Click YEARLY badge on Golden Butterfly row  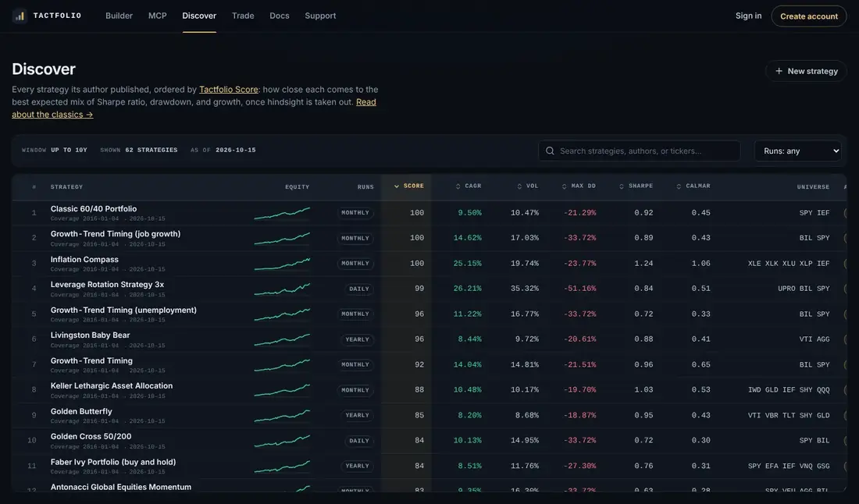(x=357, y=415)
